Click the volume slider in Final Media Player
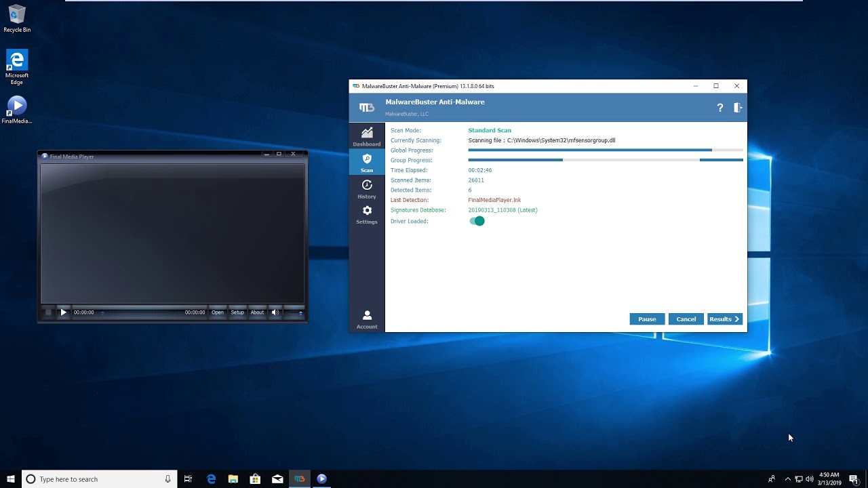868x488 pixels. tap(294, 312)
